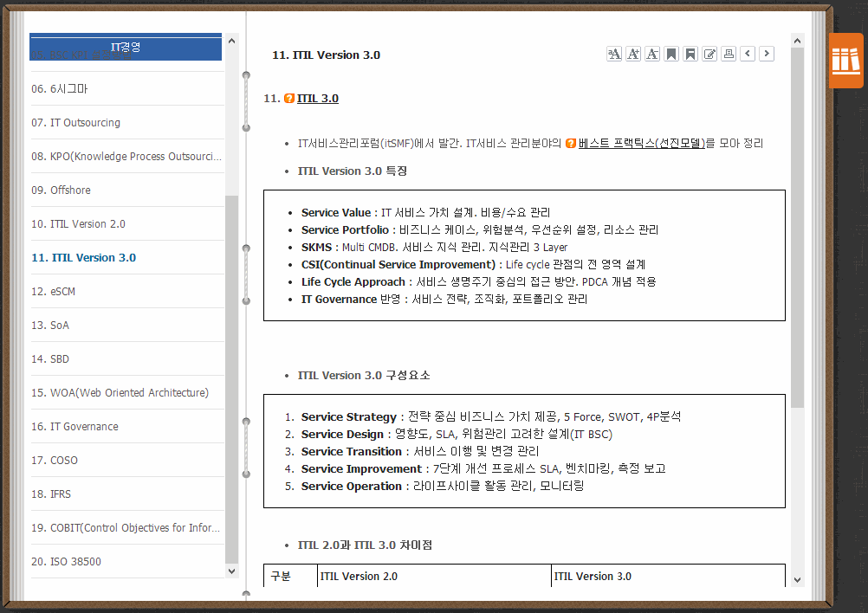Open chapter 07. IT Outsourcing
Viewport: 868px width, 613px height.
(x=127, y=122)
